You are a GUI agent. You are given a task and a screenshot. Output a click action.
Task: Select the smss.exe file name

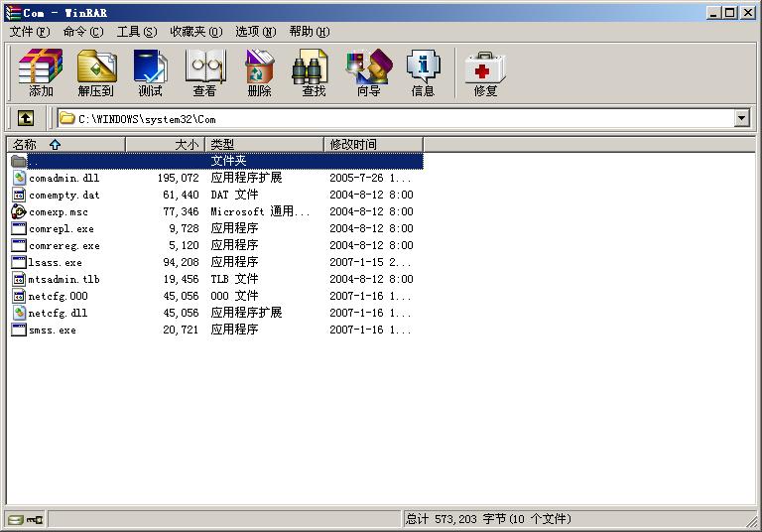coord(52,331)
